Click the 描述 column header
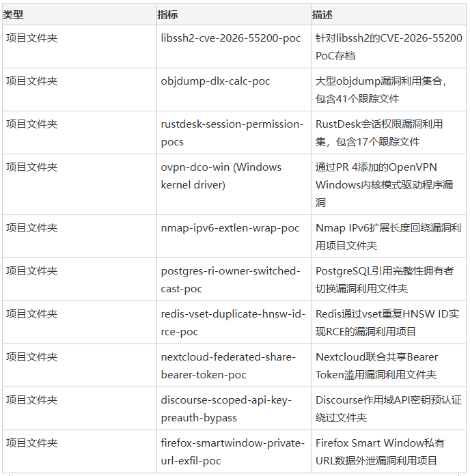The image size is (470, 476). click(389, 14)
